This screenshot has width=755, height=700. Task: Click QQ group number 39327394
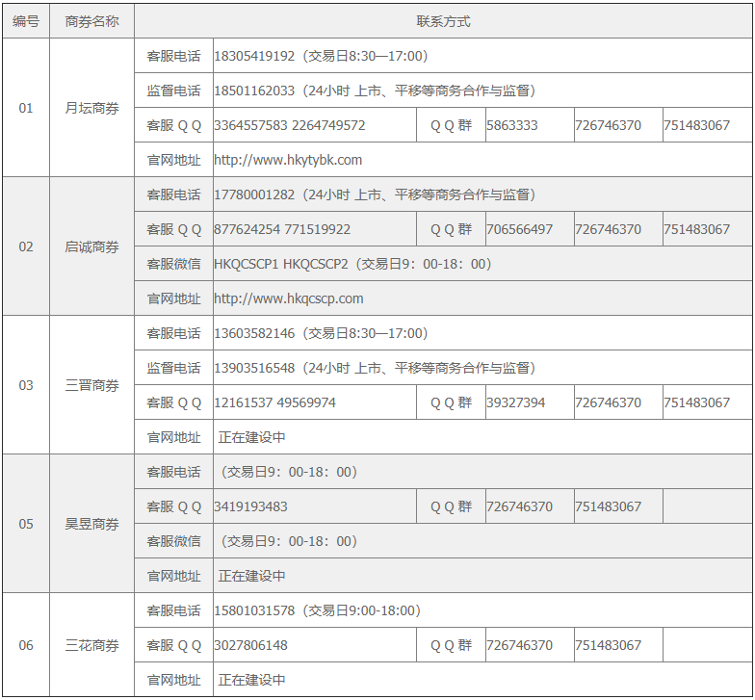click(x=516, y=402)
